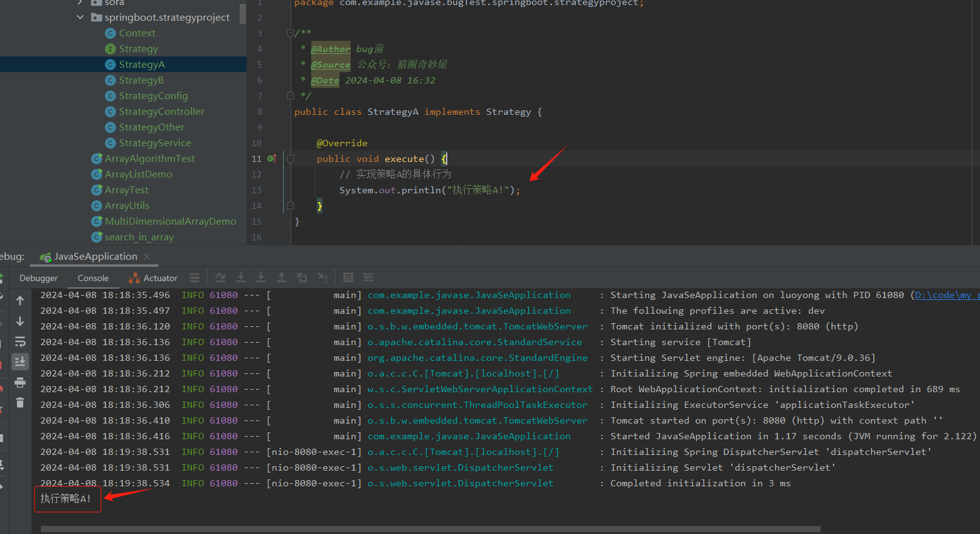This screenshot has width=980, height=534.
Task: Click the console Print icon
Action: [20, 383]
